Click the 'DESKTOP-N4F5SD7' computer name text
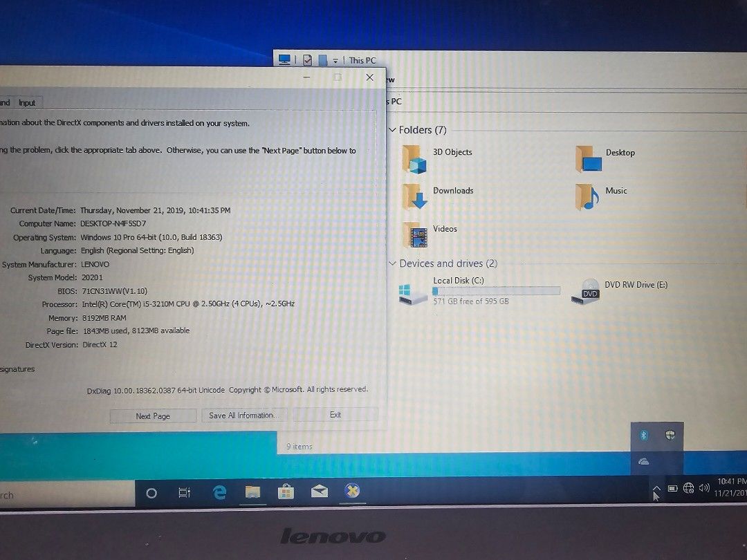The width and height of the screenshot is (747, 560). click(x=113, y=223)
